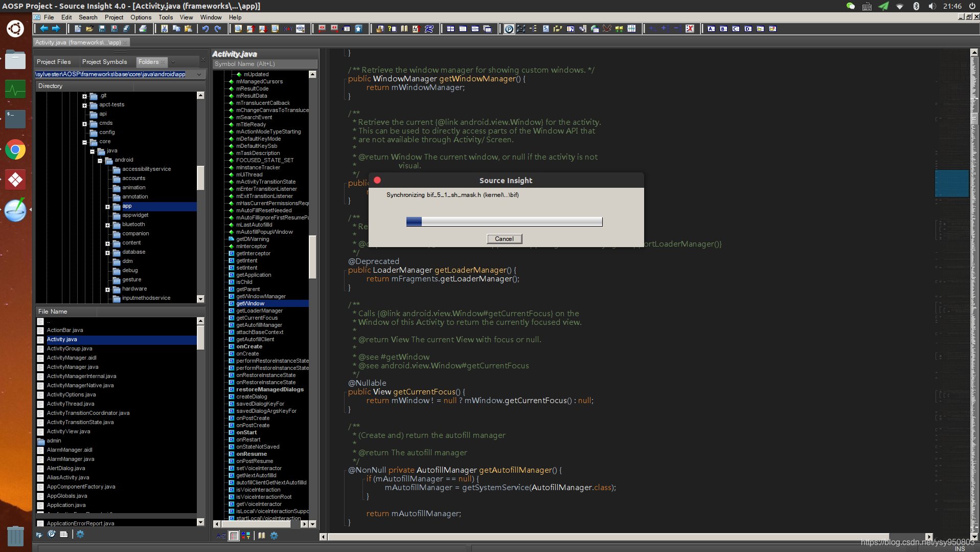Switch to the Project Symbols tab
Image resolution: width=980 pixels, height=552 pixels.
point(104,61)
